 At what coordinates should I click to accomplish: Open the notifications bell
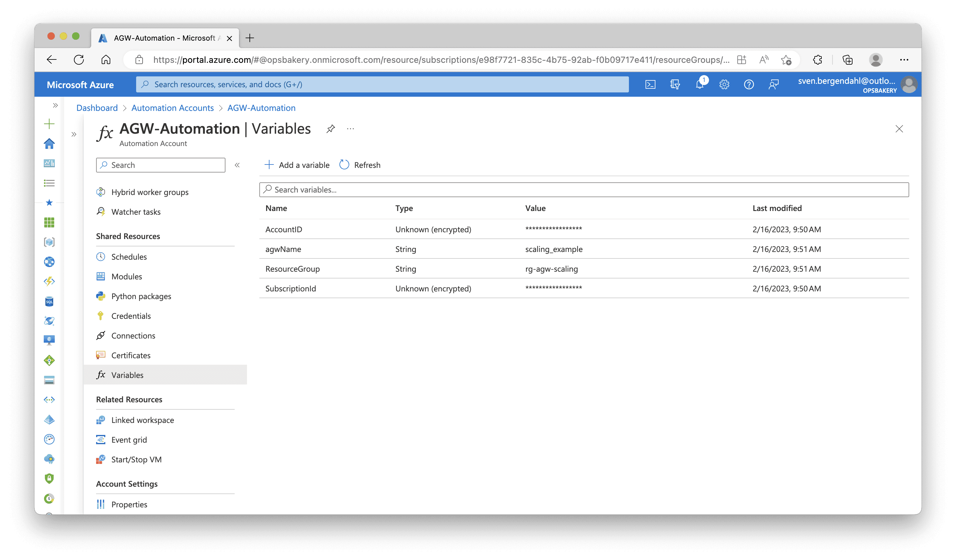pos(699,84)
